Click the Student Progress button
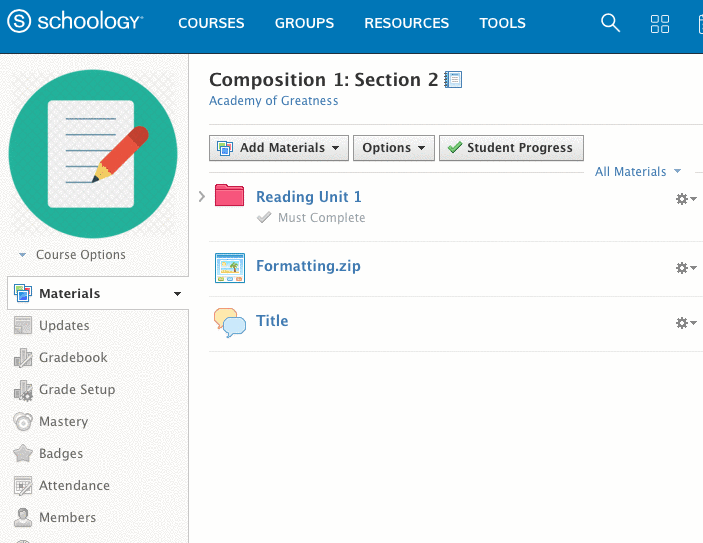 (511, 148)
